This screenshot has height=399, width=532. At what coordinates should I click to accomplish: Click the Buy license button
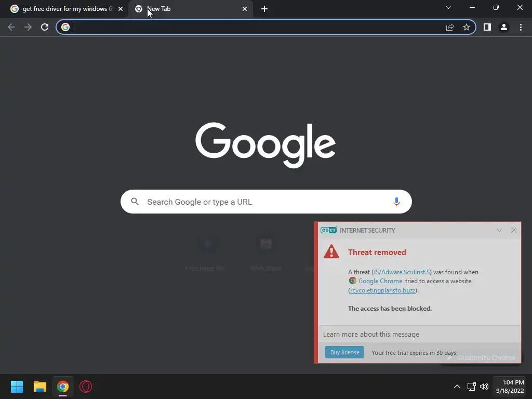point(344,352)
